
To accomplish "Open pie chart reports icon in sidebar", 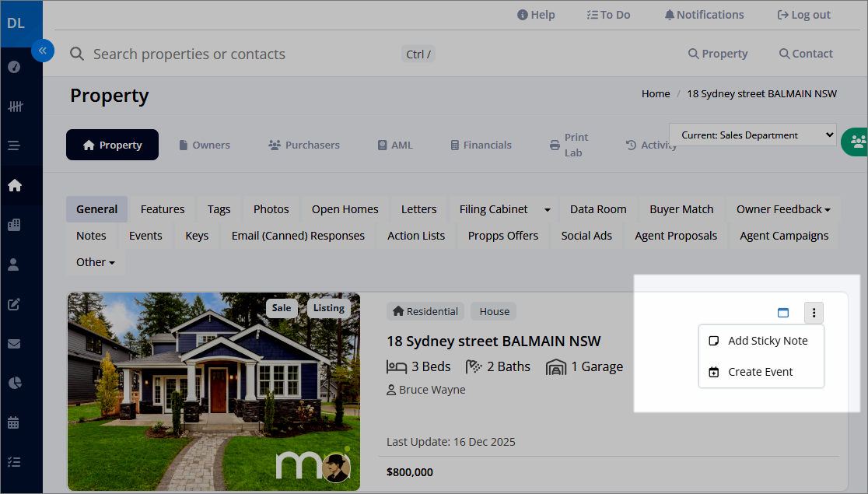I will pos(15,383).
